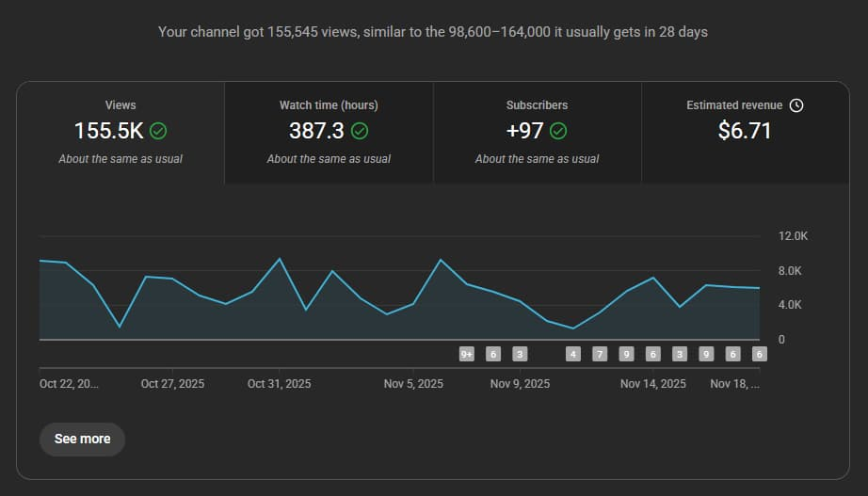Show the Estimated revenue tab
This screenshot has height=496, width=868.
(x=745, y=132)
